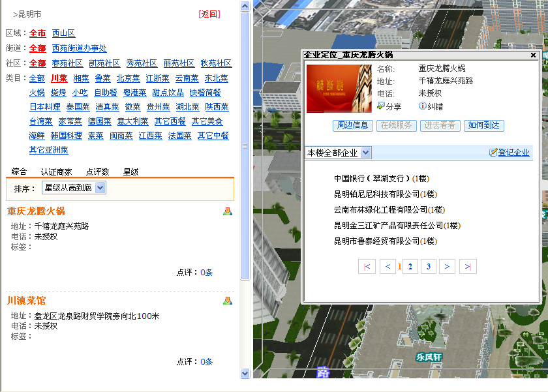
Task: Click the 进去看看 button
Action: 440,125
